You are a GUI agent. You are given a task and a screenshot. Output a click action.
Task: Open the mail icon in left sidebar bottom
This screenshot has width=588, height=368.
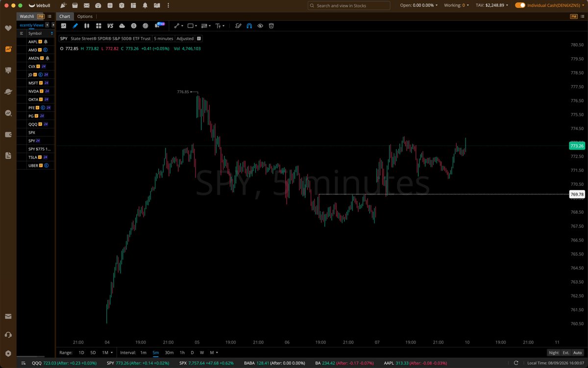8,317
